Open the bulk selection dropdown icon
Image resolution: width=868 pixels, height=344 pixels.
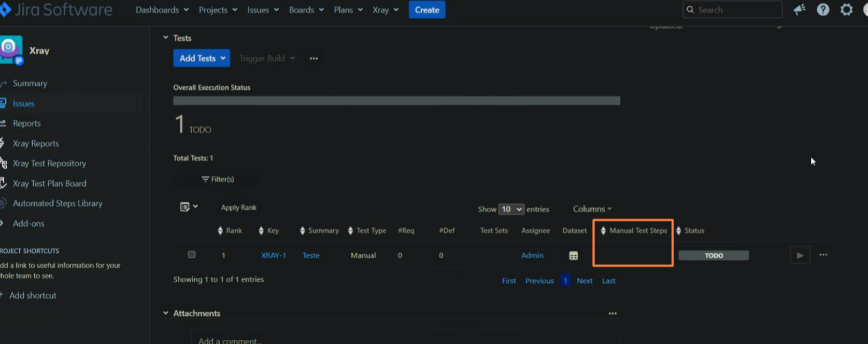(x=189, y=207)
